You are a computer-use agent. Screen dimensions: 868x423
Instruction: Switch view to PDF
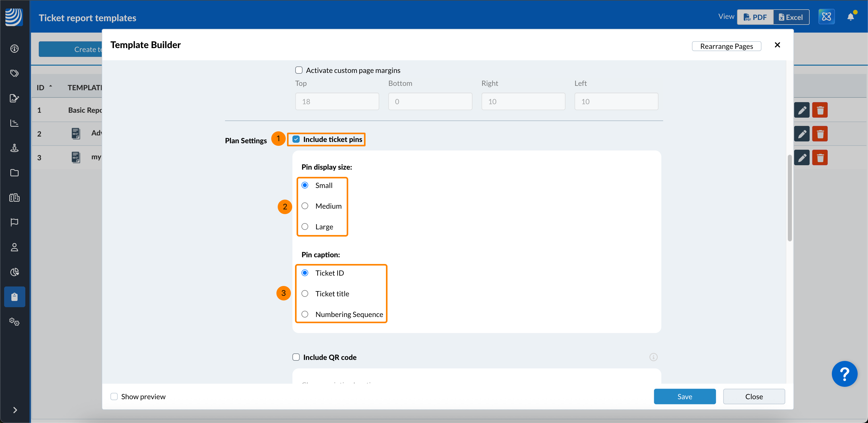point(755,17)
